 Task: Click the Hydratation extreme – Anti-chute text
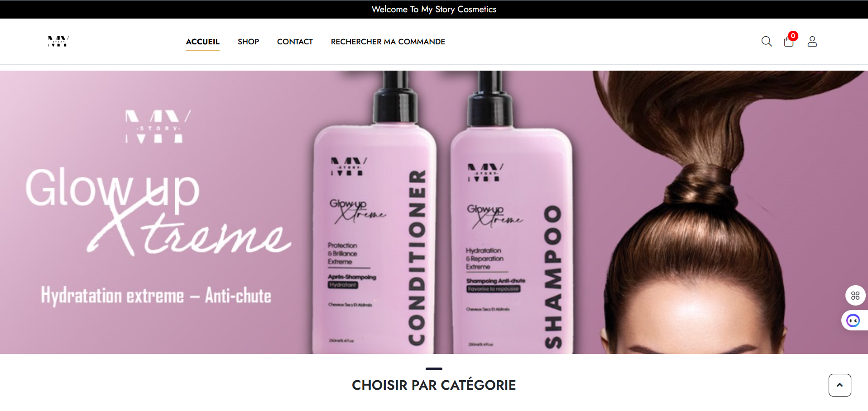point(156,296)
